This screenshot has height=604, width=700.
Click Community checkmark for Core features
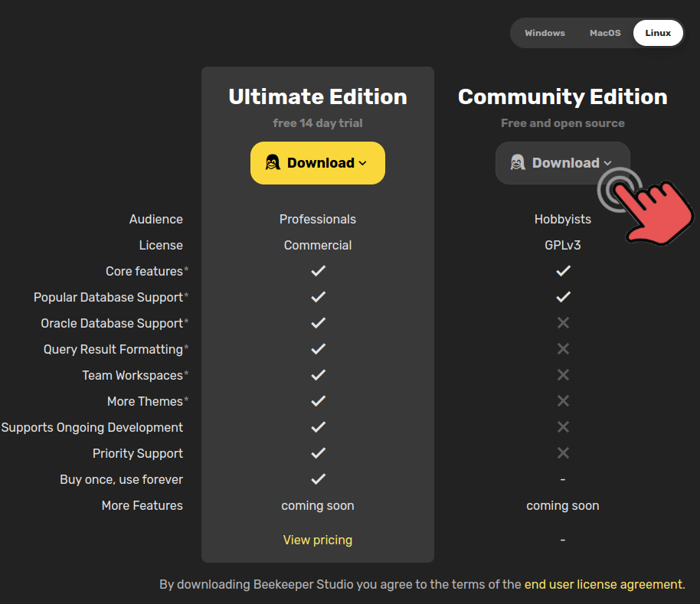563,271
